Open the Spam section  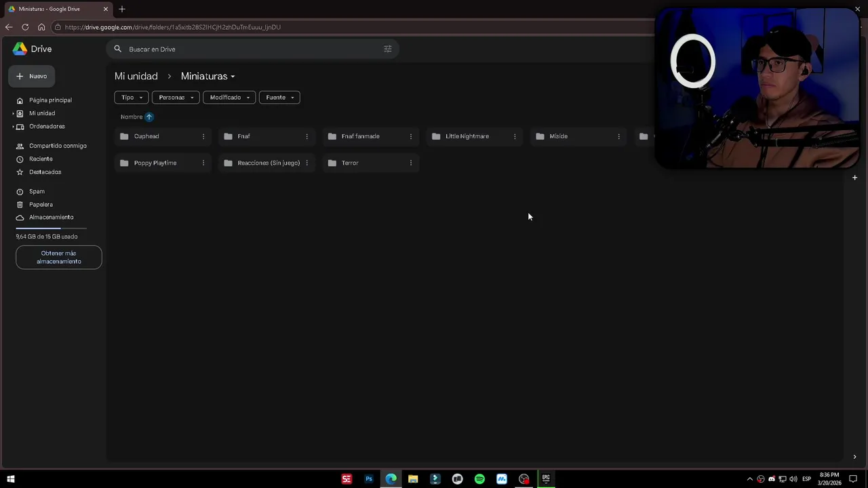(x=37, y=192)
